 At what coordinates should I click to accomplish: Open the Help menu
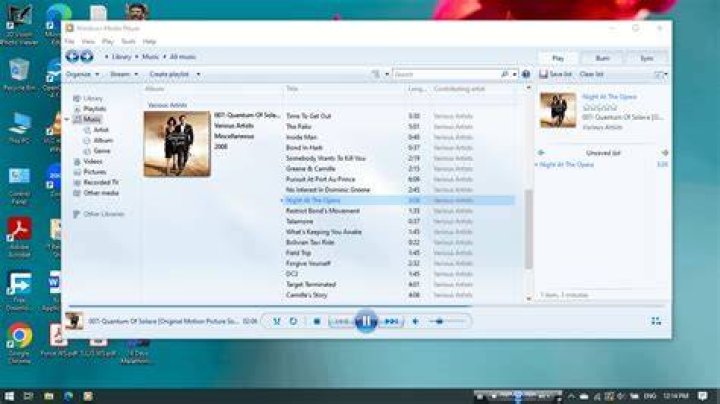(x=149, y=41)
